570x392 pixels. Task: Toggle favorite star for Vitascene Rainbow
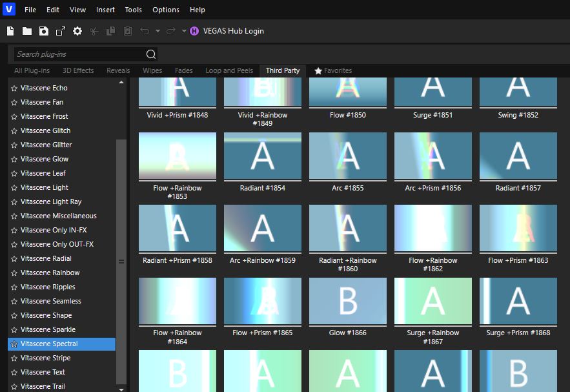pyautogui.click(x=14, y=273)
